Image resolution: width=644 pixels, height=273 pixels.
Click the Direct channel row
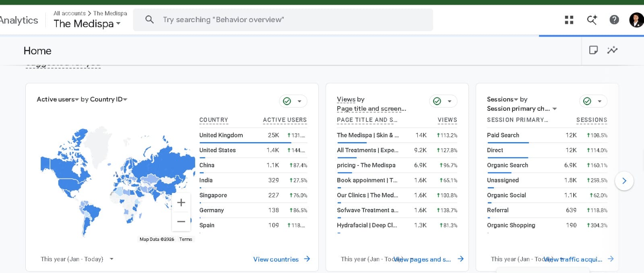pyautogui.click(x=547, y=150)
